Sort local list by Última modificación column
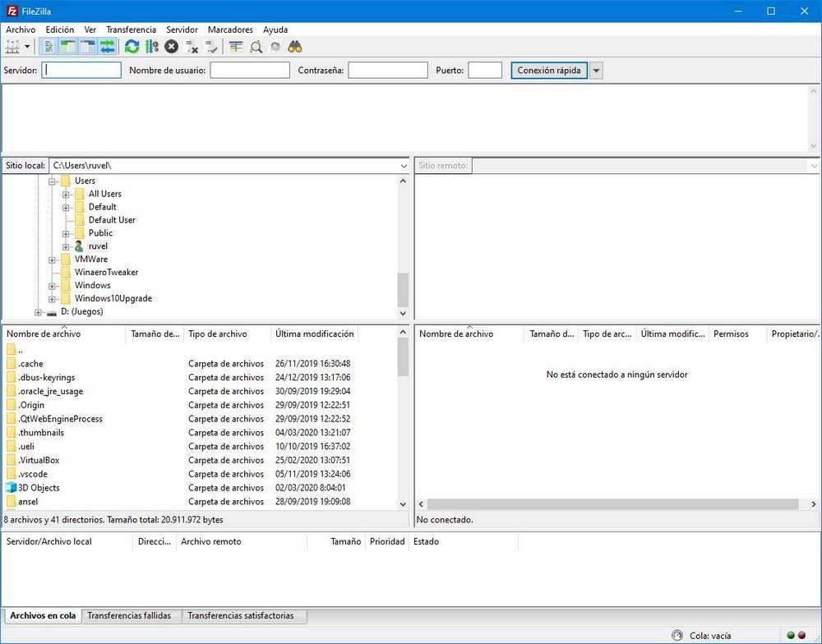Viewport: 822px width, 644px height. pos(315,333)
